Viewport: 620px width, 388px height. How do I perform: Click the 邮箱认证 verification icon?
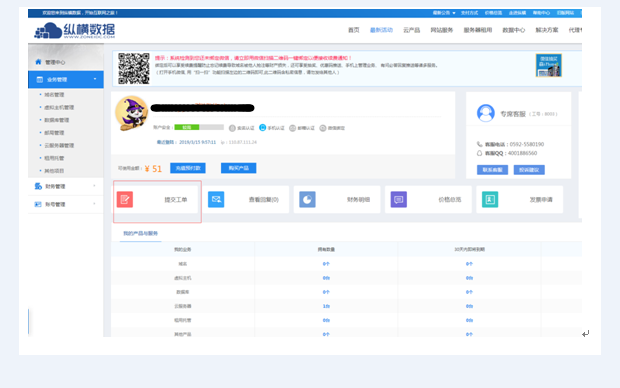(293, 128)
